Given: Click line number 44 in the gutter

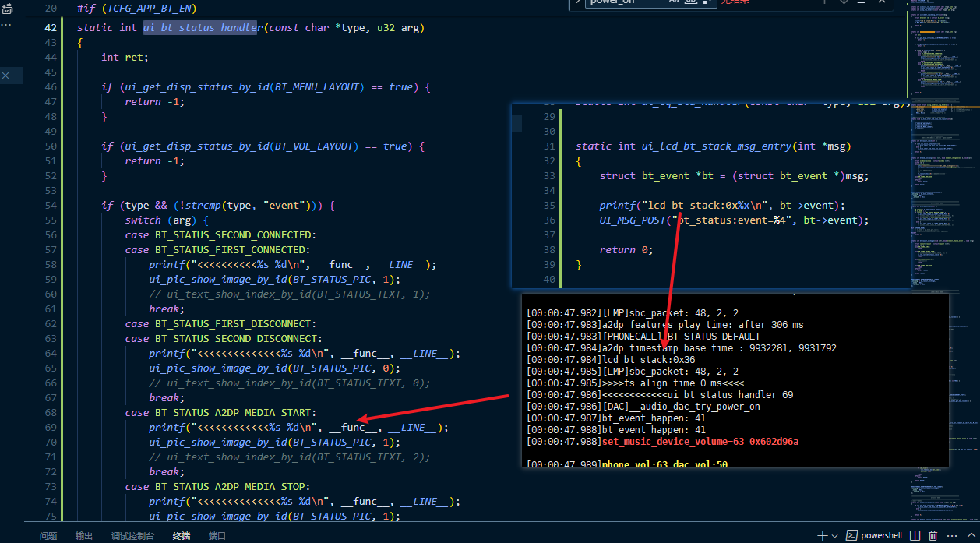Looking at the screenshot, I should [51, 58].
